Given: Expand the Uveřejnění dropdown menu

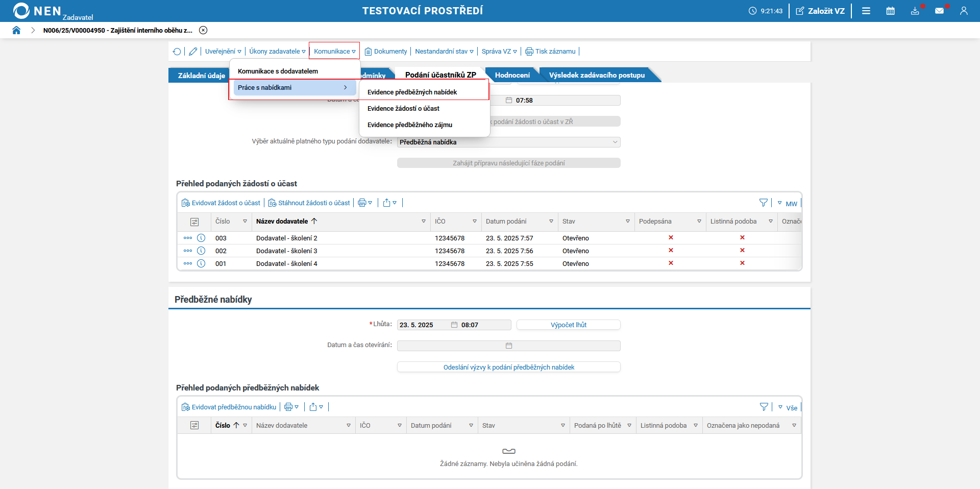Looking at the screenshot, I should 223,52.
